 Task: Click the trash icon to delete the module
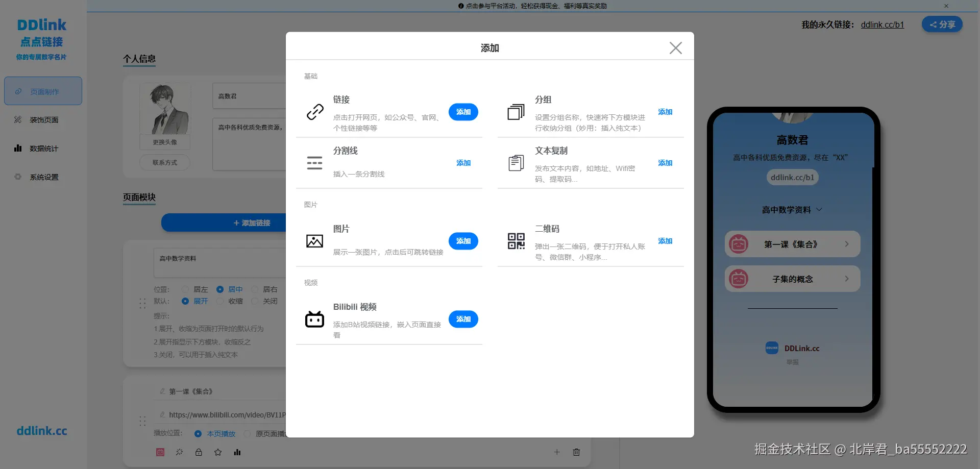[576, 452]
